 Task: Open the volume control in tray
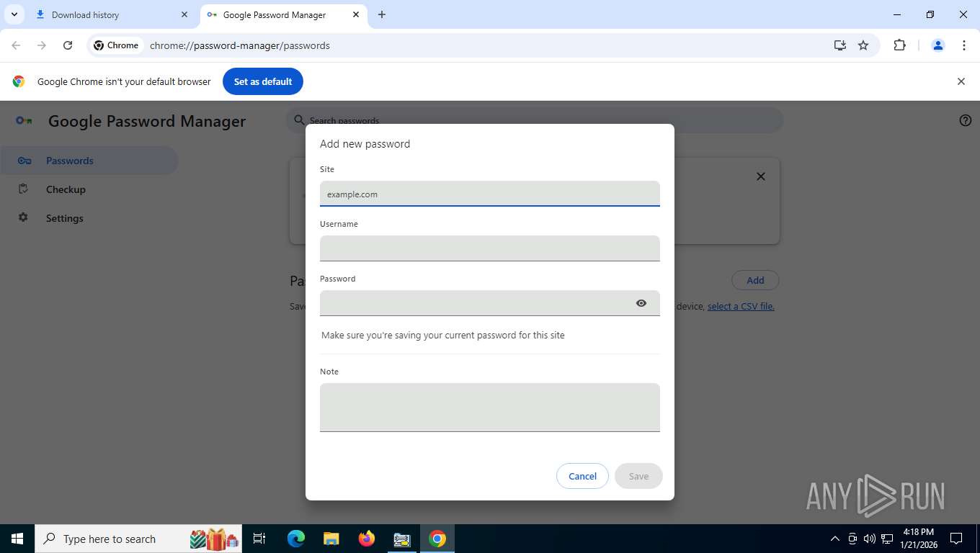click(x=870, y=539)
